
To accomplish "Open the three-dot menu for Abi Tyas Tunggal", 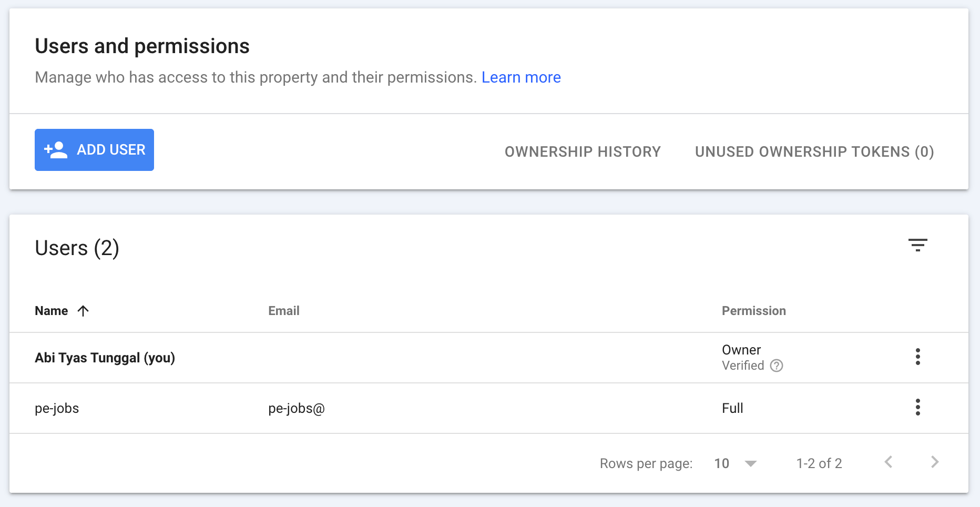I will 918,358.
